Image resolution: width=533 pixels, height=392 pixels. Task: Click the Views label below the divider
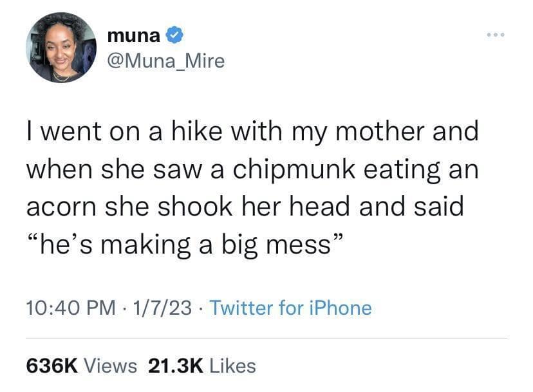[x=112, y=365]
